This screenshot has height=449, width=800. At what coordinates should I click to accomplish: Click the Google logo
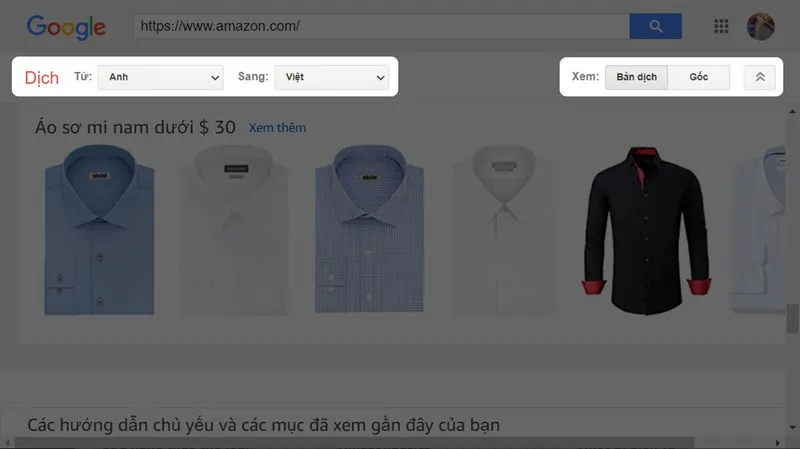coord(66,27)
